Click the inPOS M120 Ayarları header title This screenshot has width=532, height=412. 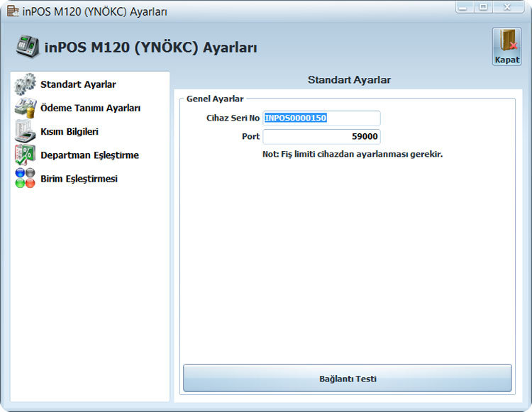click(150, 47)
